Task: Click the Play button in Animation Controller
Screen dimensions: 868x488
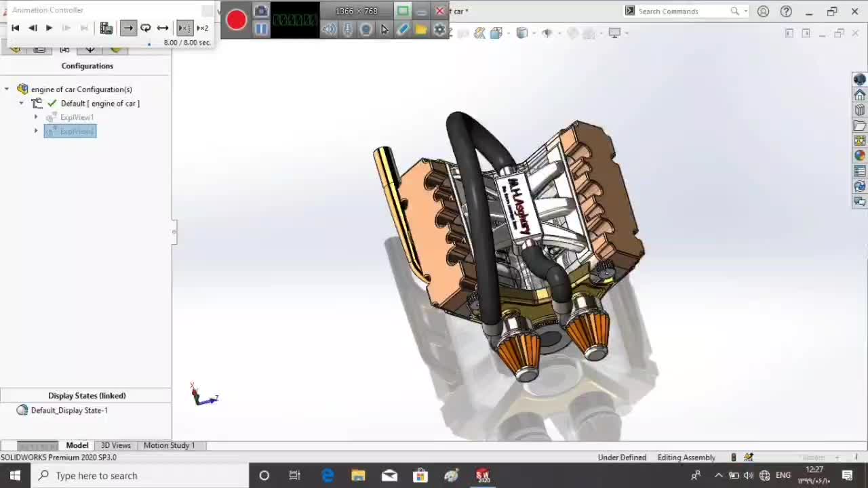Action: (49, 28)
